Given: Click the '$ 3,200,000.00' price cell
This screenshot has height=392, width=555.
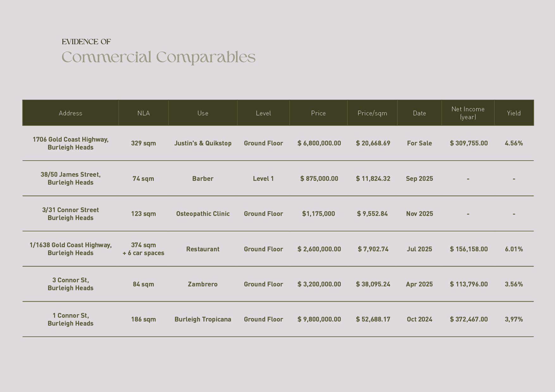Looking at the screenshot, I should coord(319,284).
